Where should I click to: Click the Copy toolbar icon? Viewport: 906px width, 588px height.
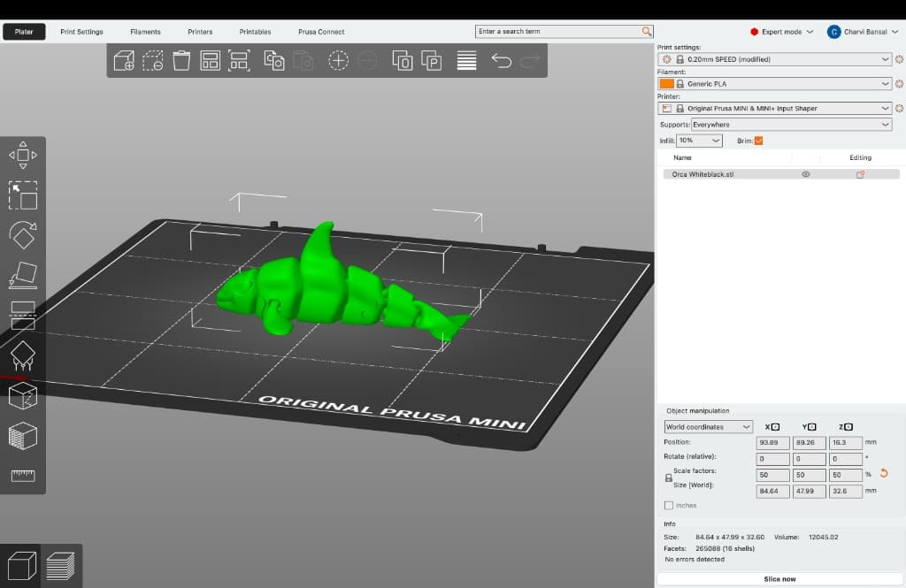(274, 61)
